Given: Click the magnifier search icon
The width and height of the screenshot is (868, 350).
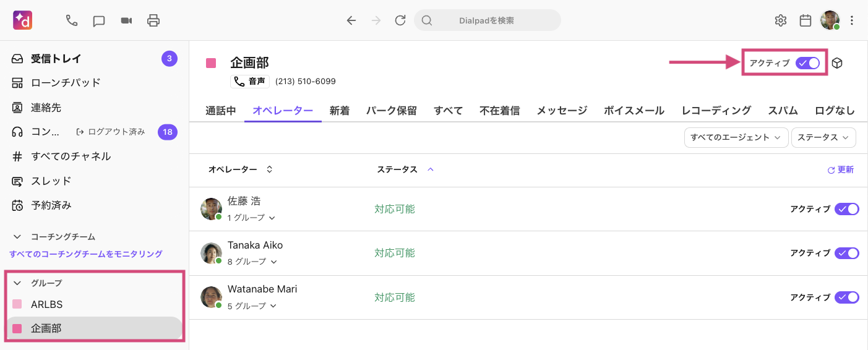Looking at the screenshot, I should coord(427,20).
